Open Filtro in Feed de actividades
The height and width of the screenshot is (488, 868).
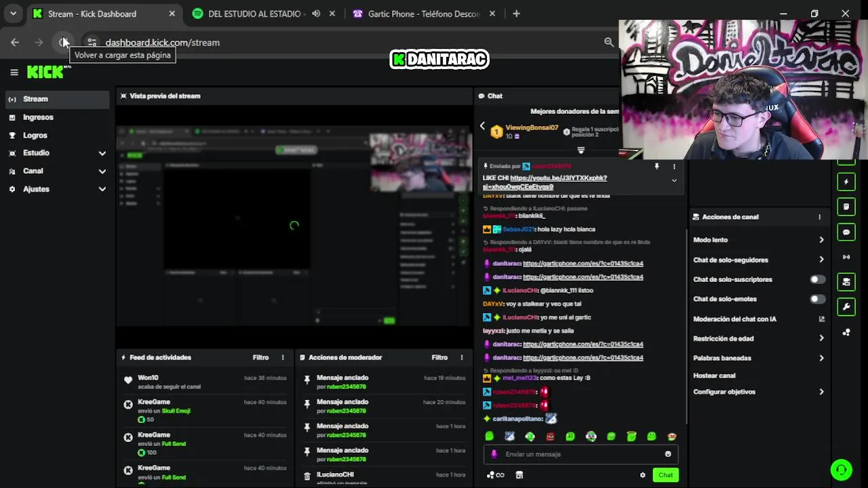pyautogui.click(x=260, y=357)
